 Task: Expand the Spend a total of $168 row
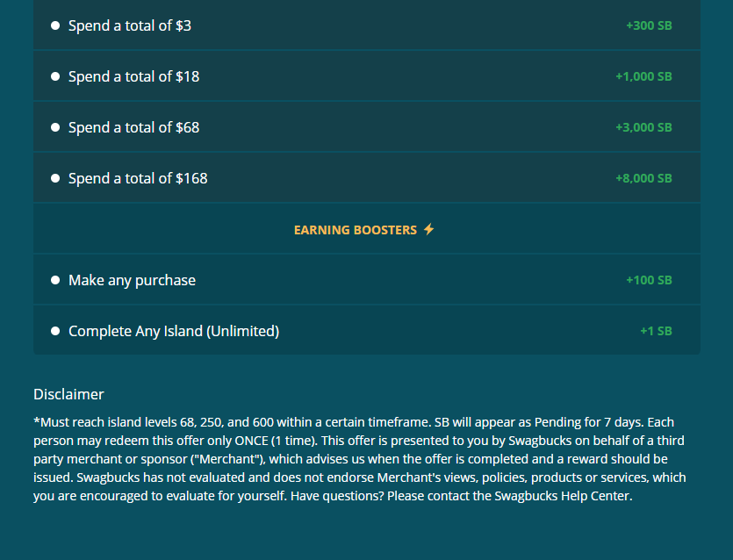click(366, 177)
